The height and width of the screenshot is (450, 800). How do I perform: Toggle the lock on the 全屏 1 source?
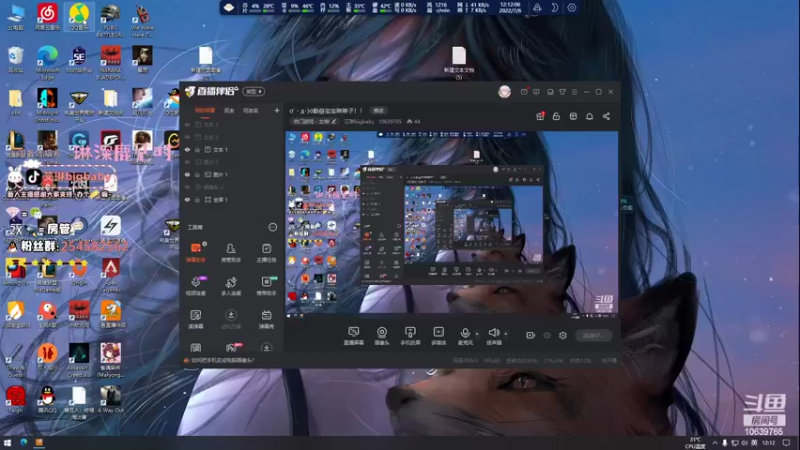[197, 199]
